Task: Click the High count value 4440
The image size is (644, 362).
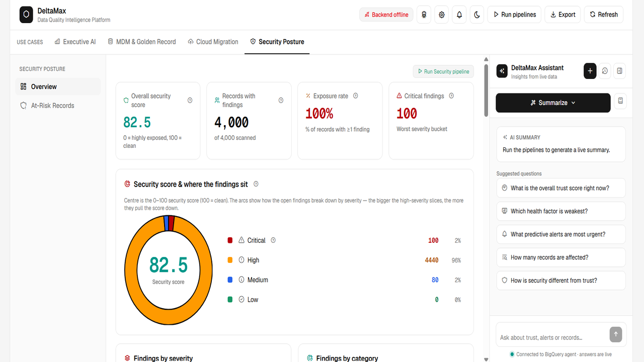Action: (432, 260)
